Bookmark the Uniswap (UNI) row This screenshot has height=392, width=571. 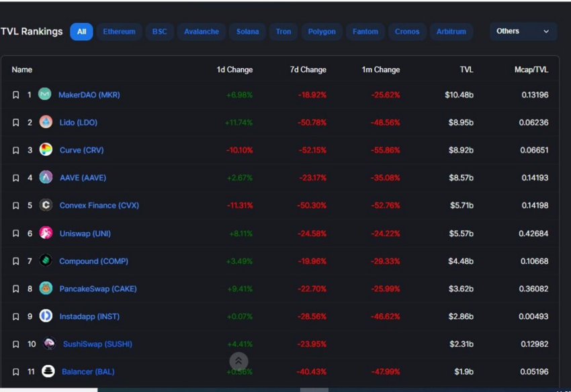15,234
